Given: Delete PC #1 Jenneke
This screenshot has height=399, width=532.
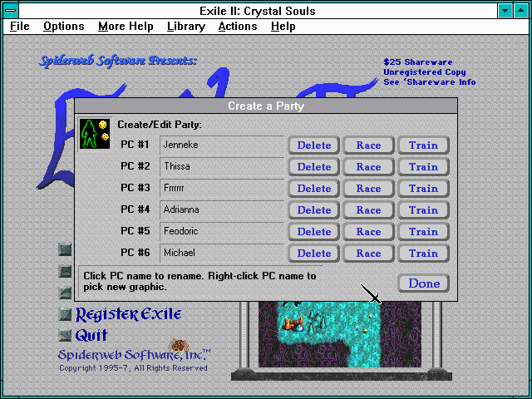Looking at the screenshot, I should point(314,145).
